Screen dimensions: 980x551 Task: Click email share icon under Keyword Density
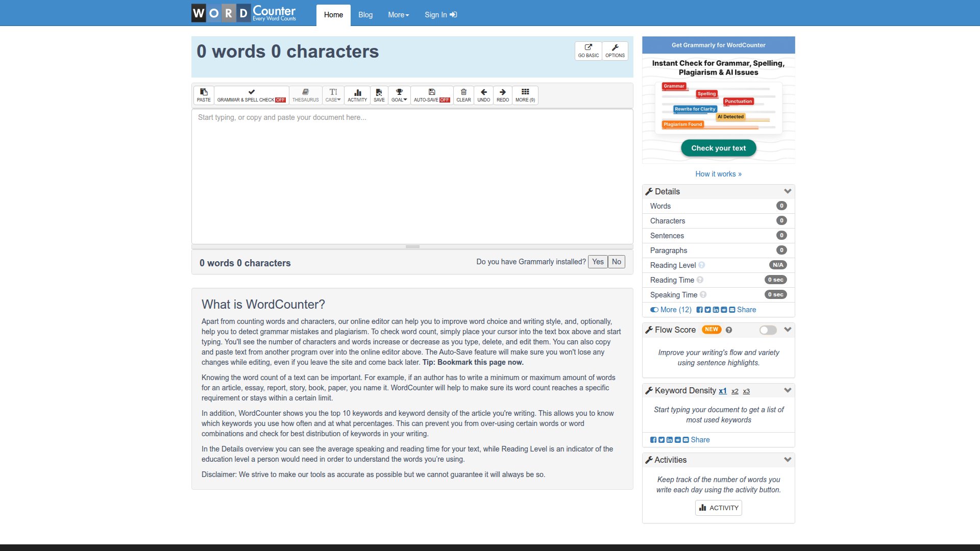[686, 440]
